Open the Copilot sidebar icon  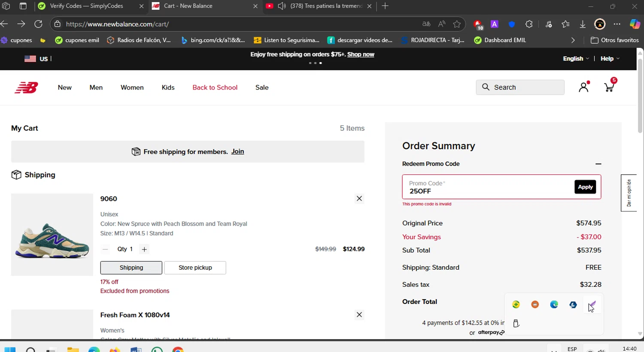click(635, 24)
